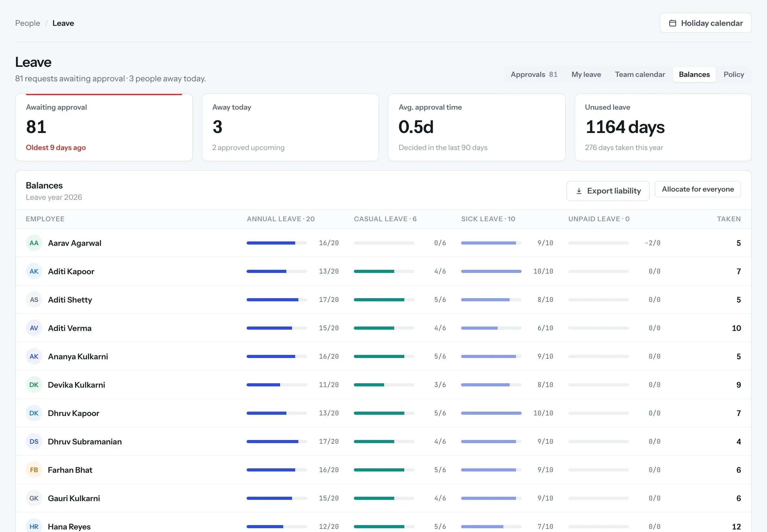This screenshot has width=767, height=532.
Task: Click Devika Kulkarni's DK avatar
Action: (34, 385)
